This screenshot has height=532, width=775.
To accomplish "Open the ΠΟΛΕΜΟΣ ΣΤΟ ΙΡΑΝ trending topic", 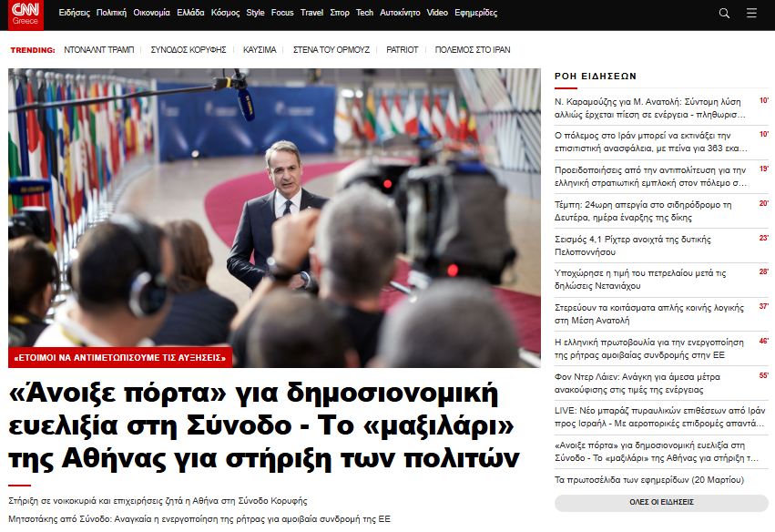I will [473, 50].
